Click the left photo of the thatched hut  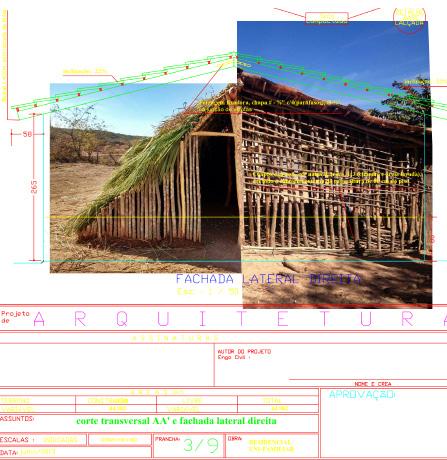tap(145, 178)
